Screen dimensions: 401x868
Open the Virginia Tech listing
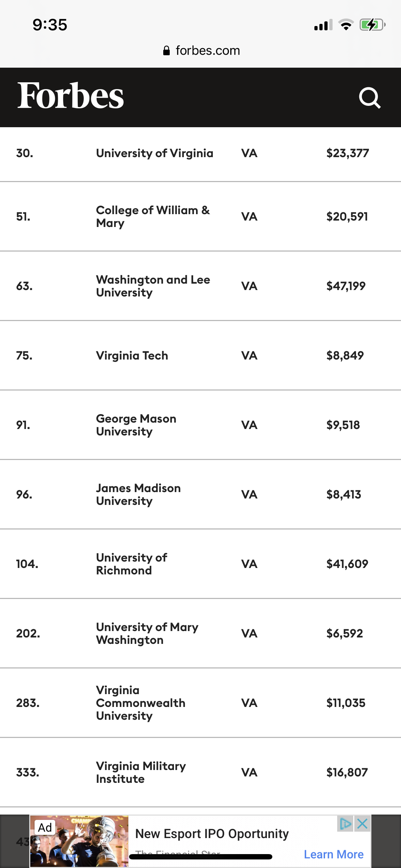132,355
